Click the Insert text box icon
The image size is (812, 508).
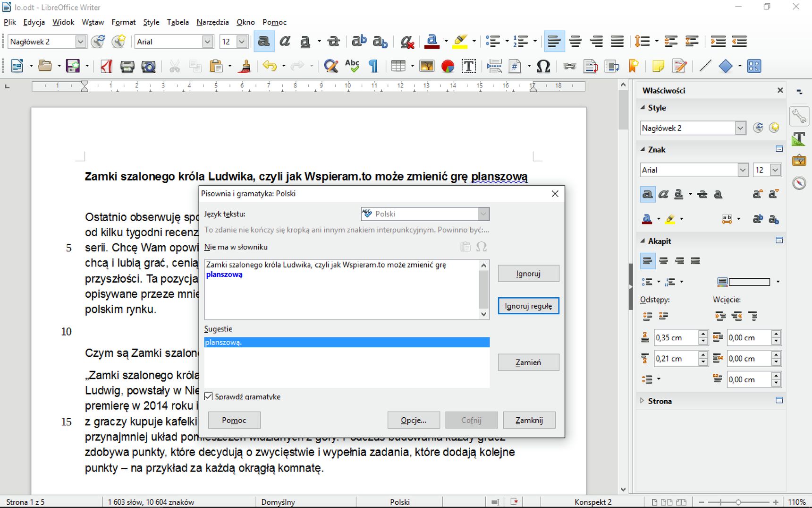(468, 66)
